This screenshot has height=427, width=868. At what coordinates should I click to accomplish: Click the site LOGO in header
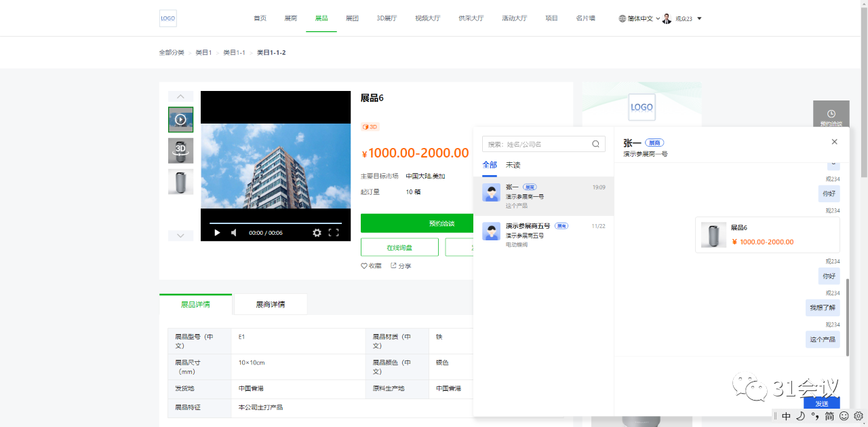click(168, 18)
